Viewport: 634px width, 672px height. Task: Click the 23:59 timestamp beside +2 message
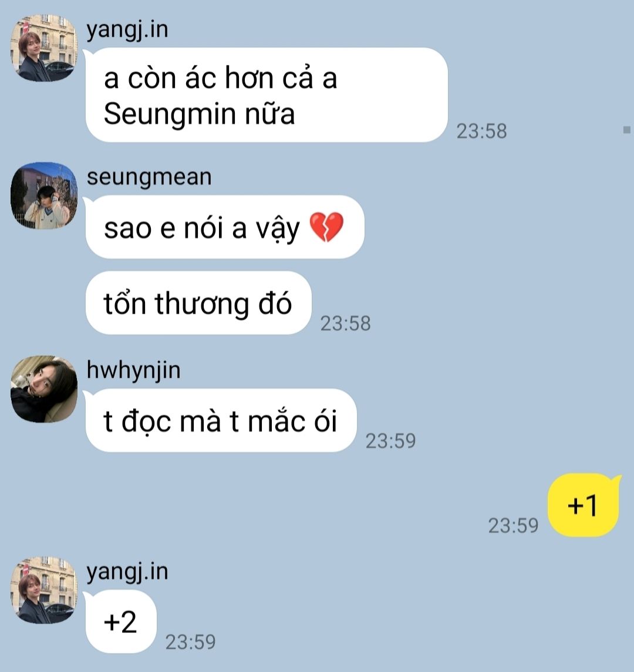tap(190, 642)
